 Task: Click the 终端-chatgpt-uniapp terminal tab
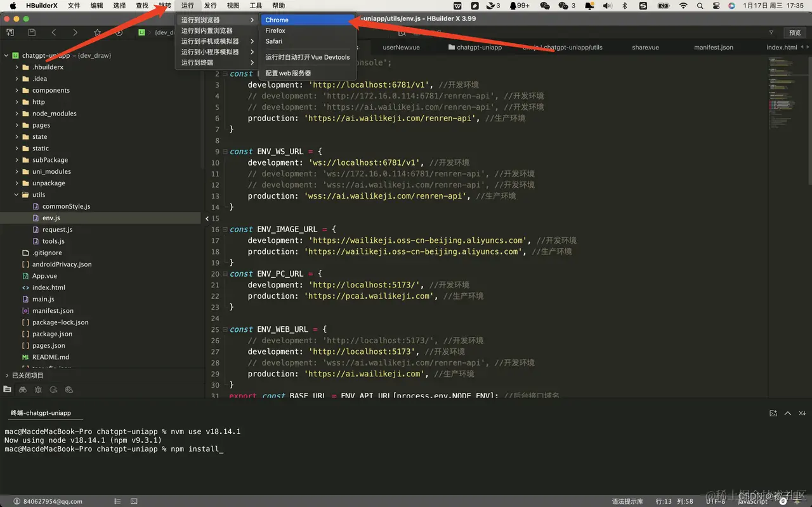41,413
